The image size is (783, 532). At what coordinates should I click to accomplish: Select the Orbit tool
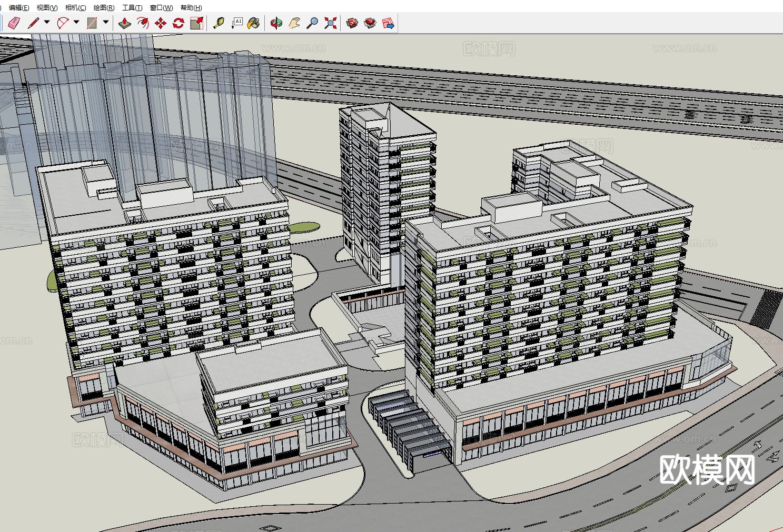pyautogui.click(x=276, y=23)
